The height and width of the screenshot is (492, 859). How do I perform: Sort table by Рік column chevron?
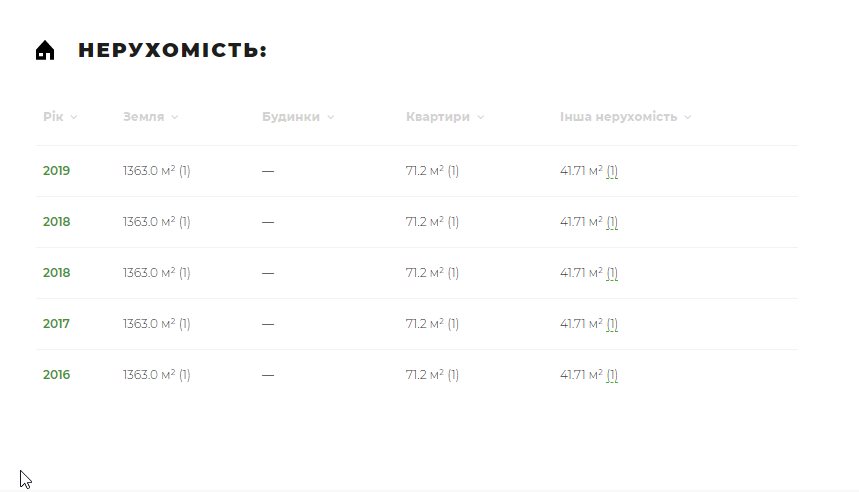pyautogui.click(x=74, y=117)
